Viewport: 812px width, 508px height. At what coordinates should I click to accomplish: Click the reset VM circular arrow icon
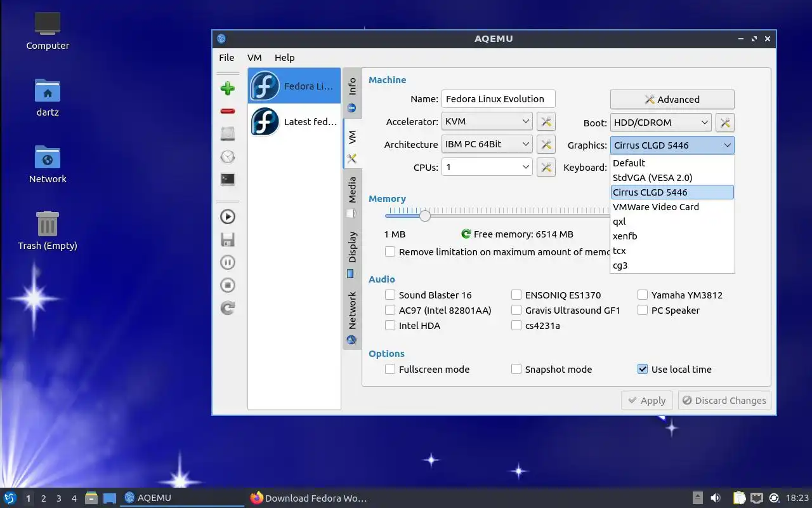228,308
